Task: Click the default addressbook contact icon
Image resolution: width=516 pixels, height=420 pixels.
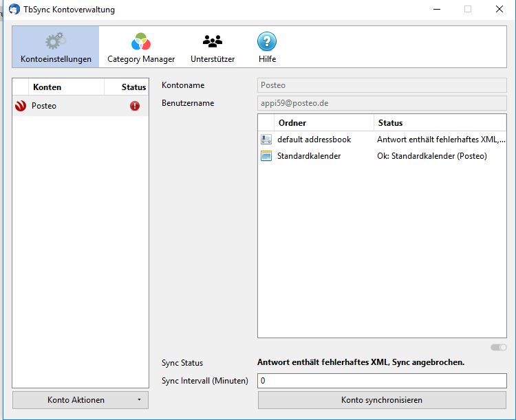Action: [x=266, y=140]
